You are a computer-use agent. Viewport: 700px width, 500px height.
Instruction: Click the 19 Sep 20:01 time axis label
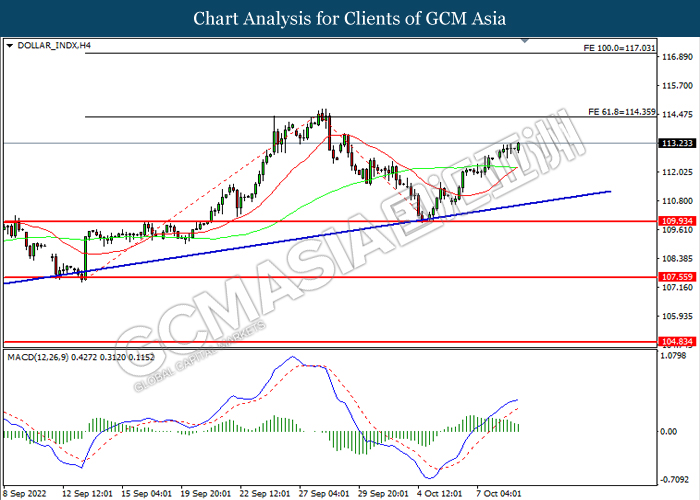tap(206, 494)
